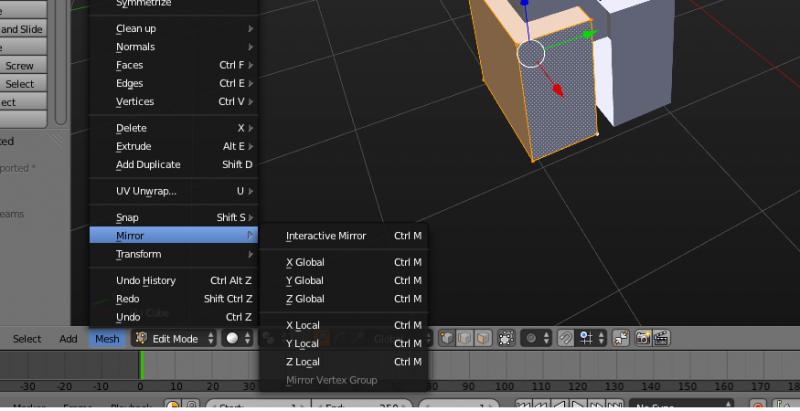Screen dimensions: 800x411
Task: Choose Undo from Mesh menu
Action: click(173, 317)
